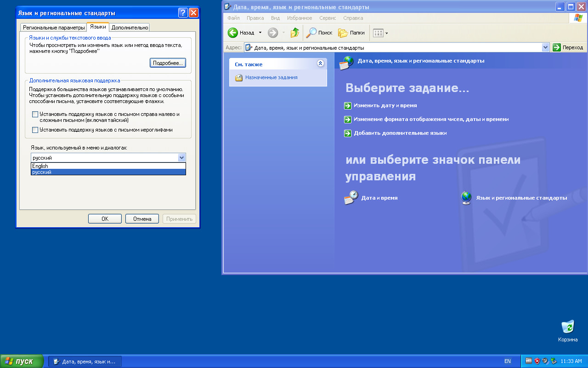Viewport: 588px width, 368px height.
Task: Expand the address bar dropdown
Action: pyautogui.click(x=545, y=47)
